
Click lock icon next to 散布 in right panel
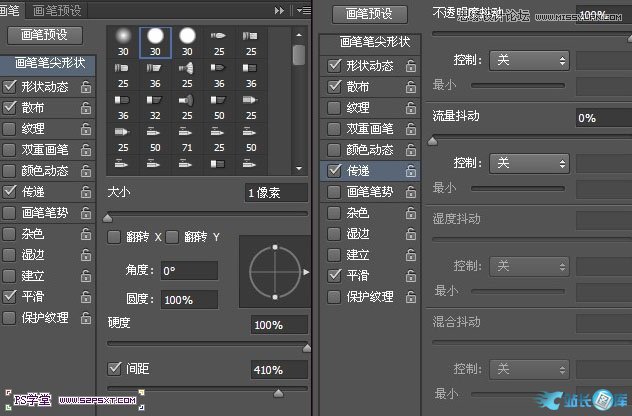coord(411,87)
